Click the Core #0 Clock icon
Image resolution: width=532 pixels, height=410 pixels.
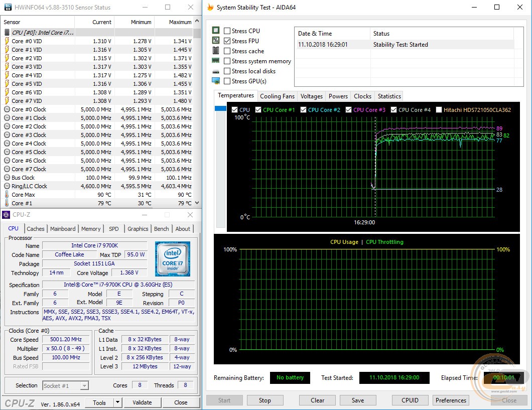(x=7, y=109)
